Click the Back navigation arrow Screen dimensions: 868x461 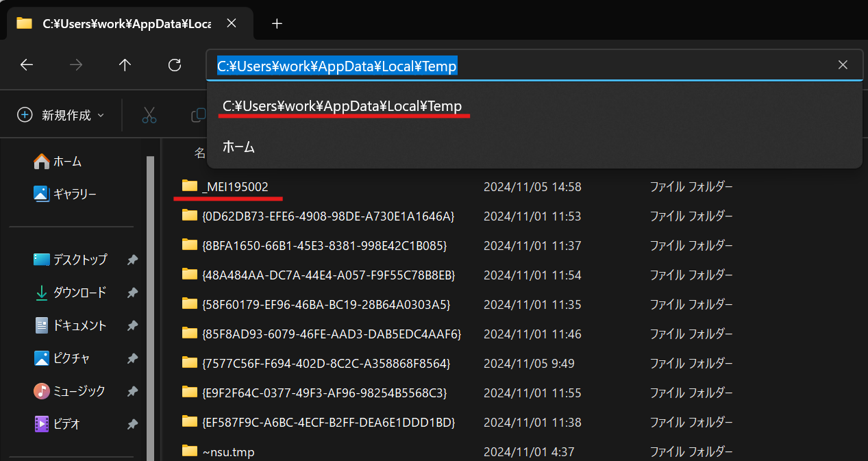pos(27,65)
